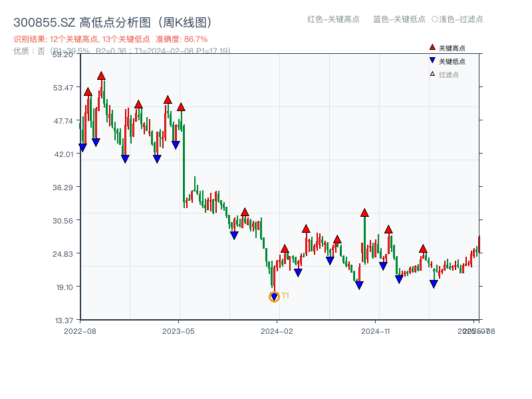Viewport: 532px width, 399px height.
Task: Toggle 关键高点 text label in the legend
Action: (452, 48)
